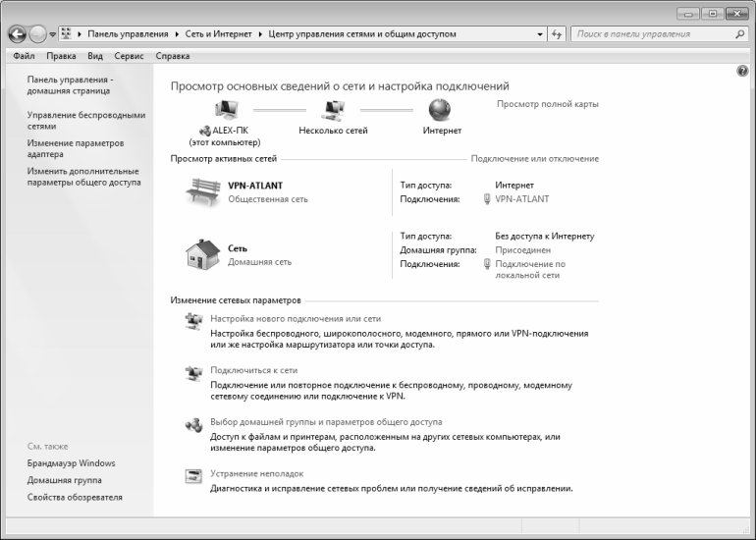756x540 pixels.
Task: Click the VPN-ATLANT connection link
Action: point(522,198)
